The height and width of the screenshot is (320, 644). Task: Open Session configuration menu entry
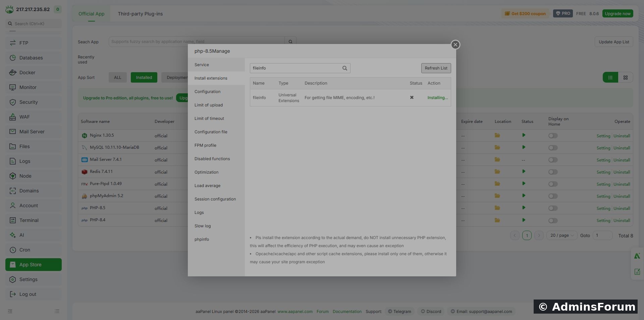pyautogui.click(x=216, y=199)
